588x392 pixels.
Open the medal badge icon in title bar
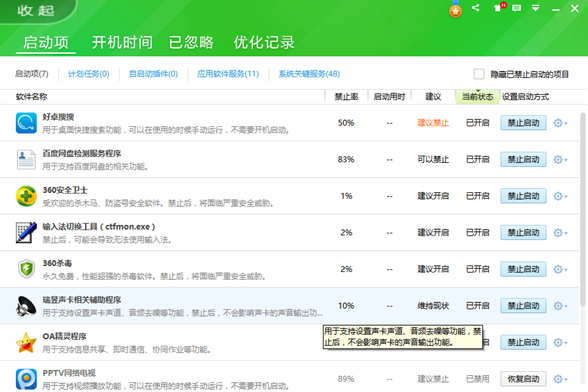(456, 9)
